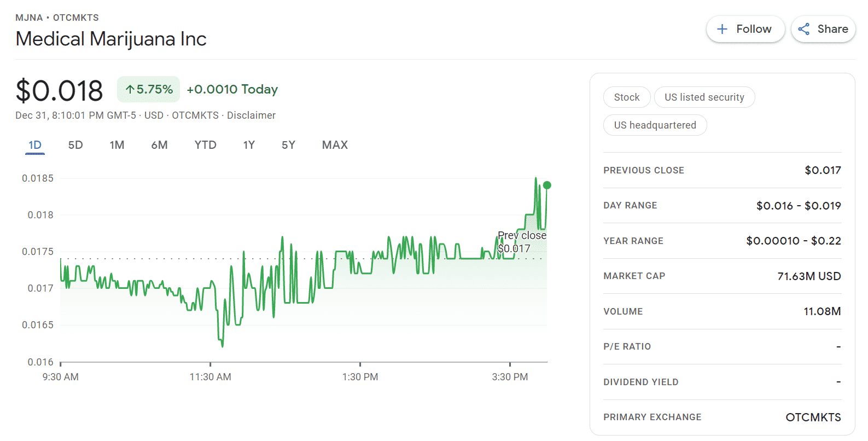Viewport: 868px width, 441px height.
Task: Click the 0.0185 y-axis label
Action: pos(38,178)
